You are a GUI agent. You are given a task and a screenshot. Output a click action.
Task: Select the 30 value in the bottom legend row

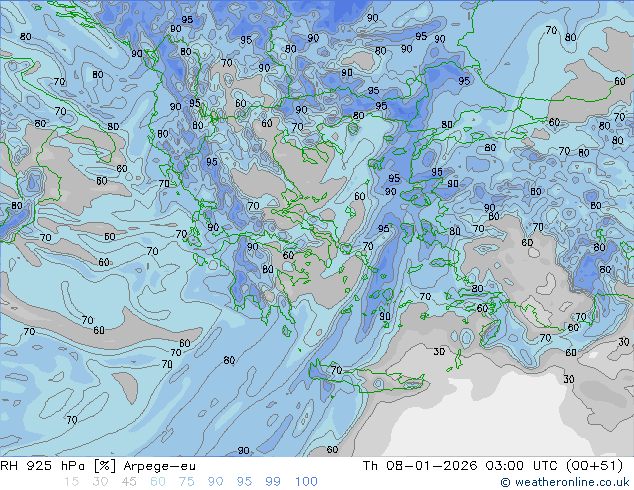click(100, 482)
